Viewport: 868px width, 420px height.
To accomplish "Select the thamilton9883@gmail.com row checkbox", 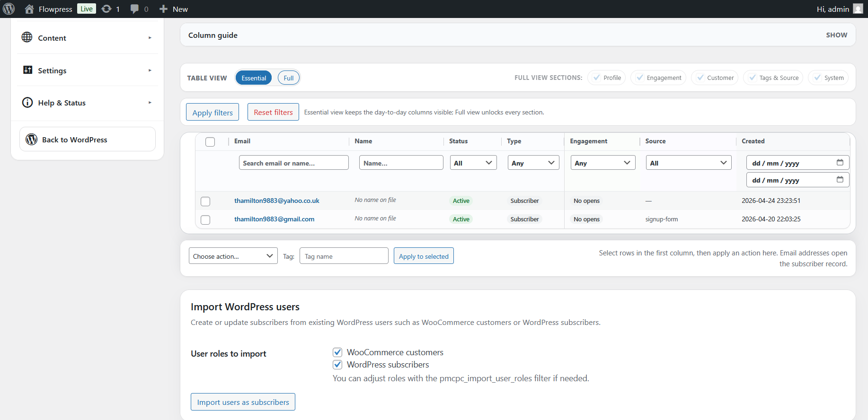I will point(205,220).
